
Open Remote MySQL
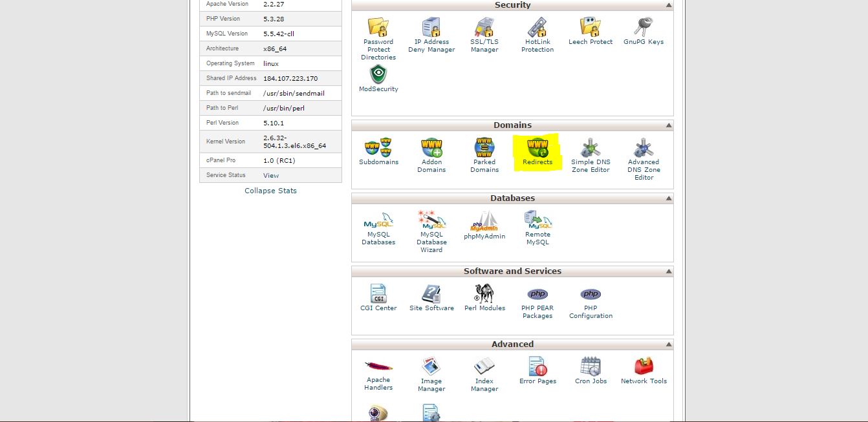pyautogui.click(x=537, y=227)
